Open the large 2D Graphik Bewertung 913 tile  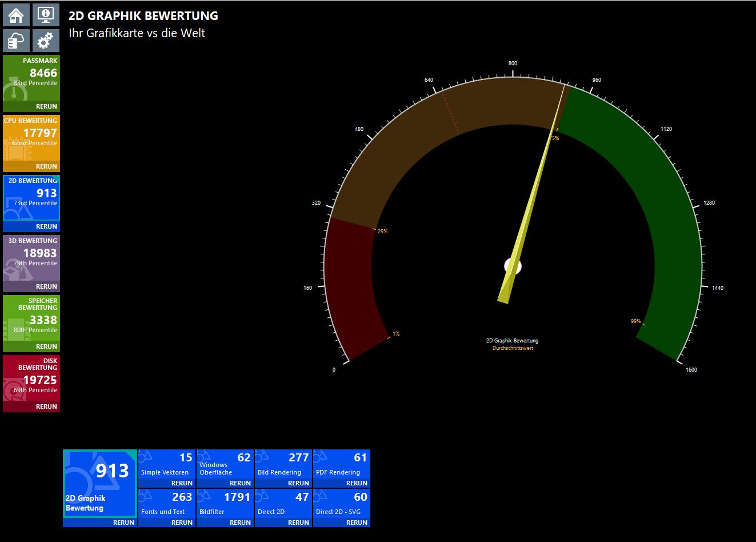(x=100, y=484)
